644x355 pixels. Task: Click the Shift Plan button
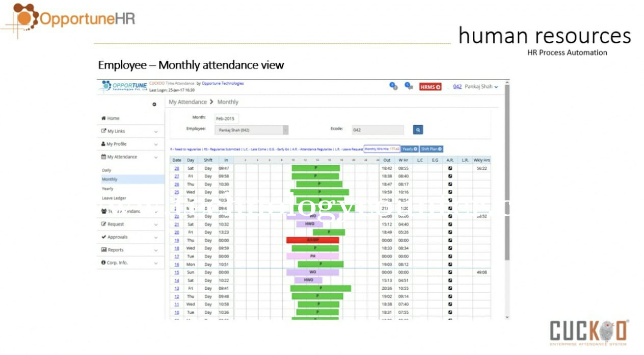tap(431, 149)
